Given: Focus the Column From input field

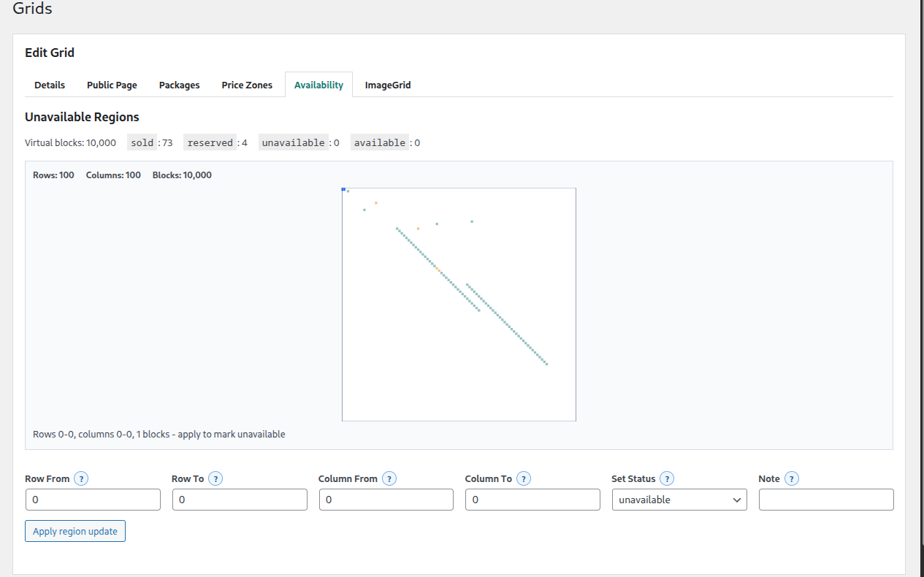Looking at the screenshot, I should [x=386, y=500].
